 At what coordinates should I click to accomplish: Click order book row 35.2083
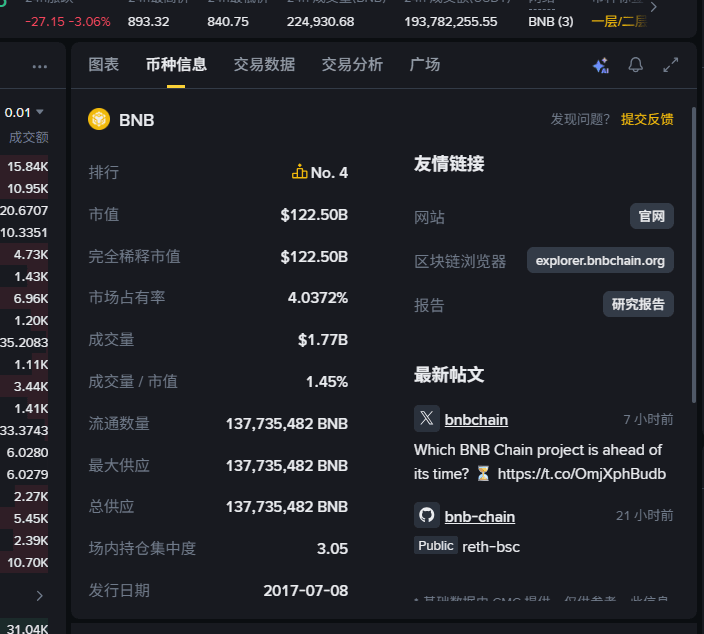[x=24, y=343]
